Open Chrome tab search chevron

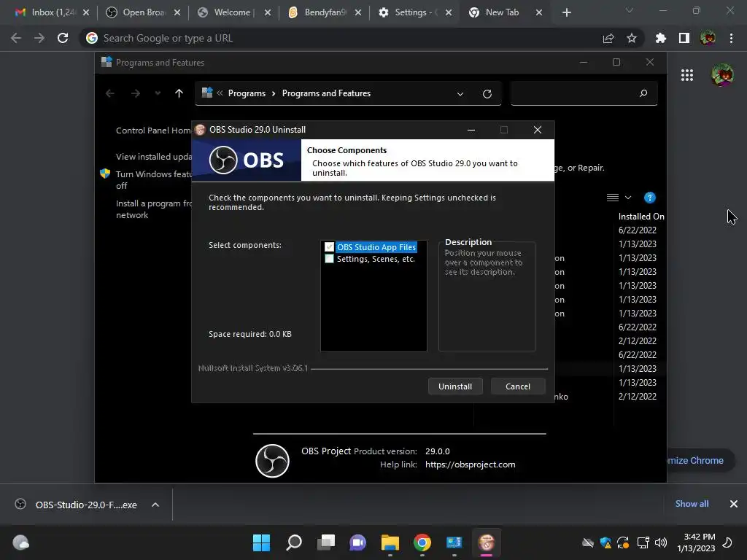coord(630,10)
